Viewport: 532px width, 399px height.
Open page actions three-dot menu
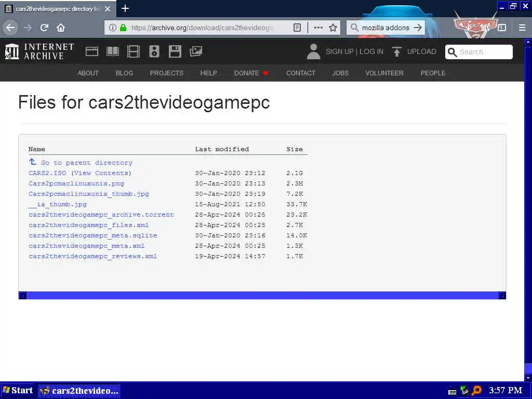click(318, 28)
